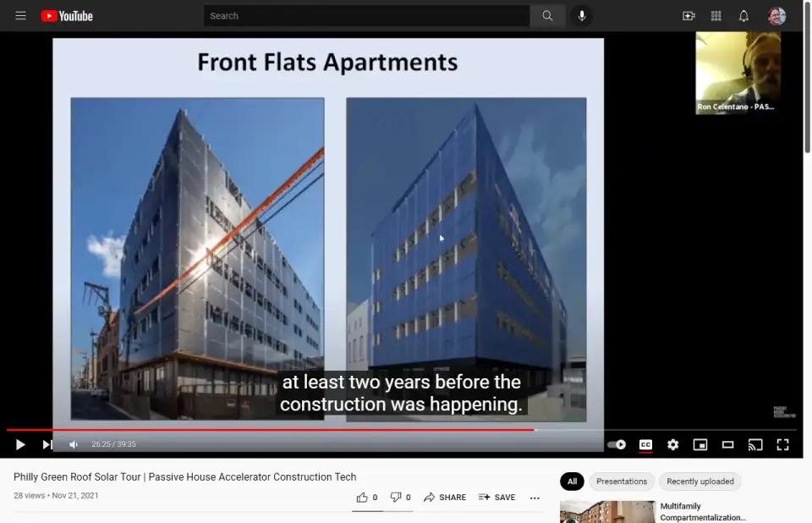Click the SAVE to playlist button
This screenshot has width=812, height=523.
pyautogui.click(x=497, y=498)
